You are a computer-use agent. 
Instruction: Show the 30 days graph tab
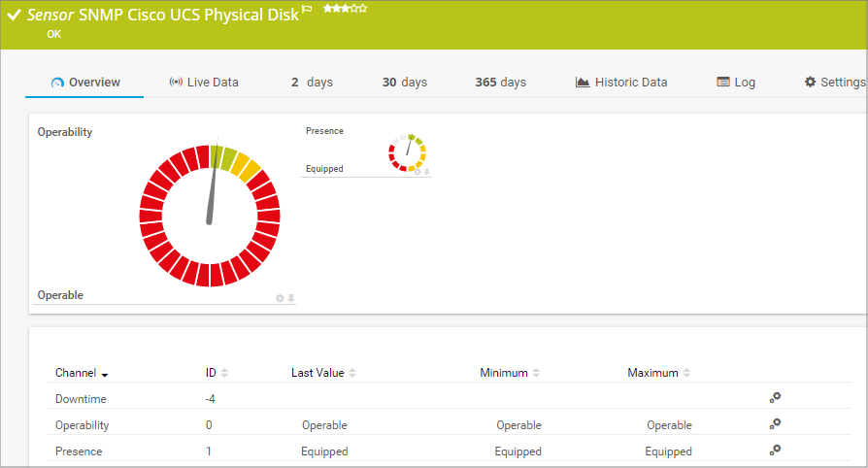(x=404, y=83)
